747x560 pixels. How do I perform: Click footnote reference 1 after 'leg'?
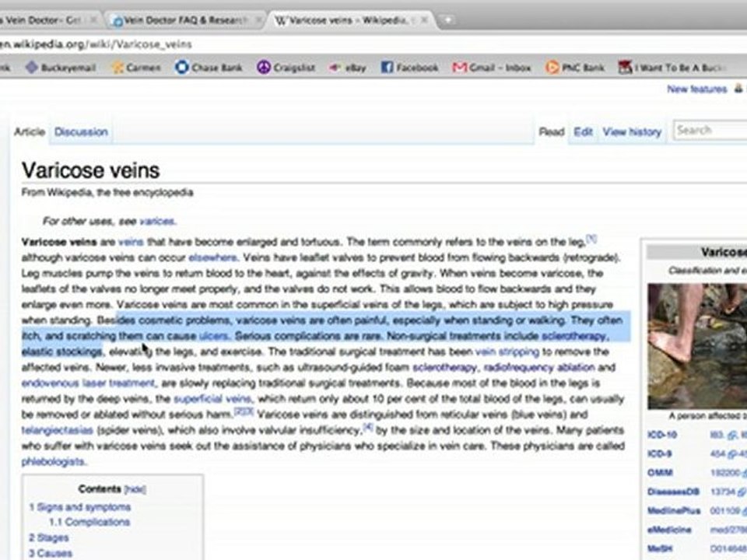pos(591,238)
